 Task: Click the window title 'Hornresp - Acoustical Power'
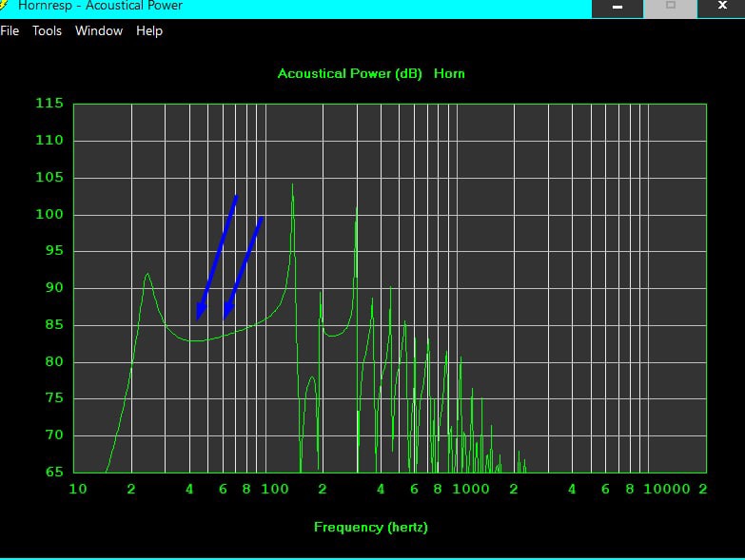(x=100, y=6)
